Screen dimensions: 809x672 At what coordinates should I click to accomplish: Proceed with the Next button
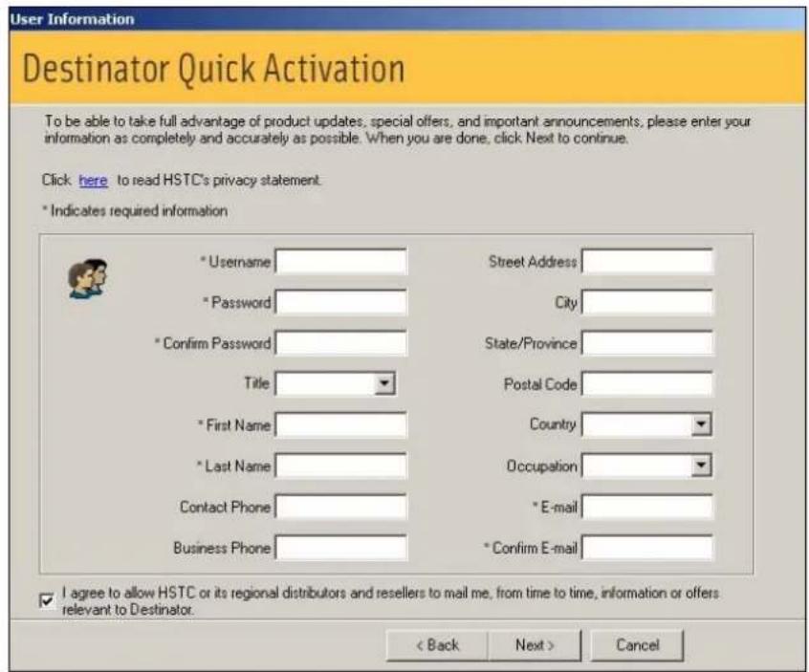point(535,645)
